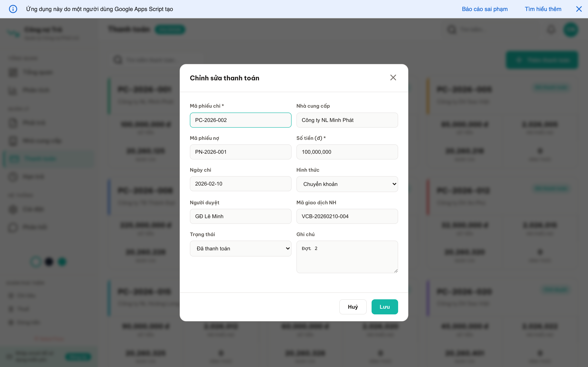Open the Hình thức payment method dropdown
This screenshot has height=367, width=588.
(347, 184)
